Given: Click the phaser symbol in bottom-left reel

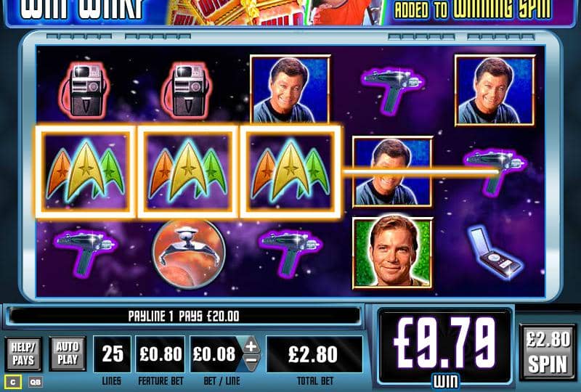Looking at the screenshot, I should pos(86,250).
